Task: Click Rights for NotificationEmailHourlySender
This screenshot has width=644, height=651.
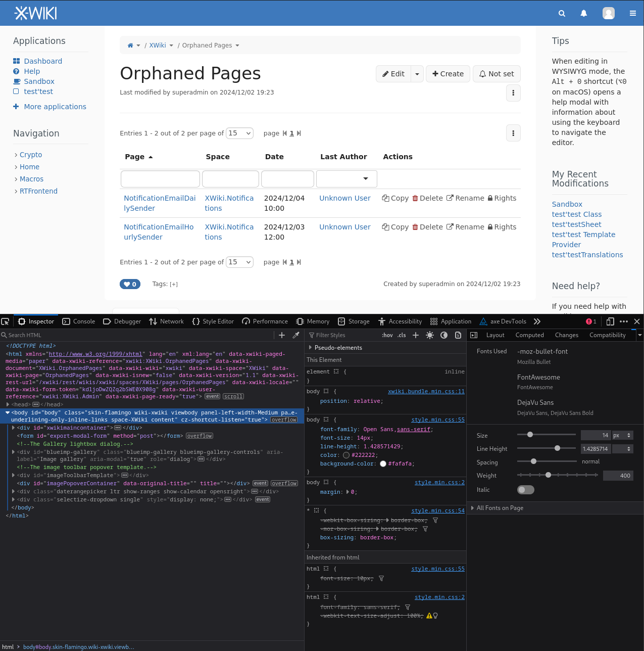Action: coord(502,227)
